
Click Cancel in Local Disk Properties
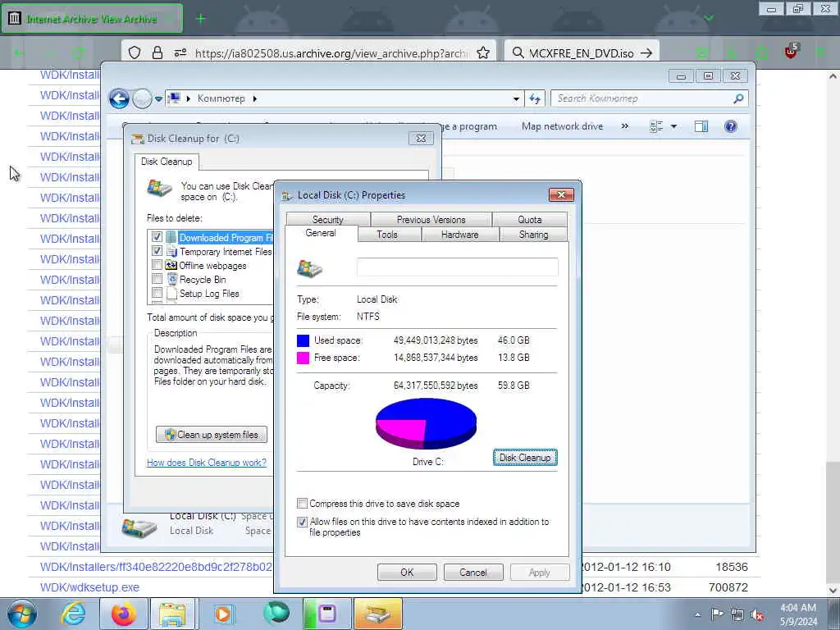click(x=473, y=572)
